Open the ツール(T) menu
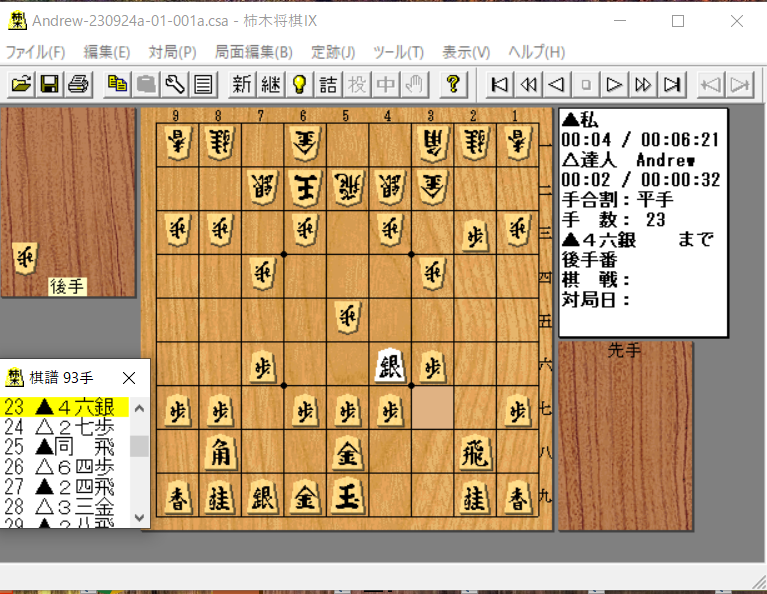 398,52
